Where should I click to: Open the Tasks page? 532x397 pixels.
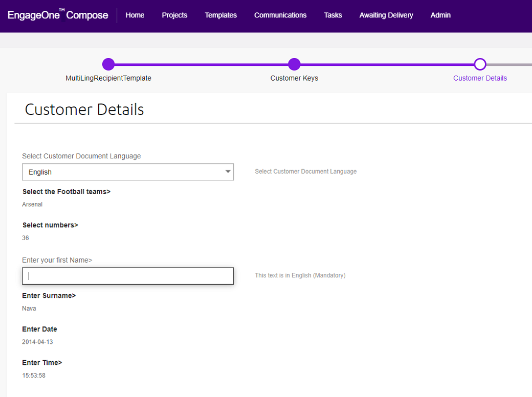click(333, 15)
